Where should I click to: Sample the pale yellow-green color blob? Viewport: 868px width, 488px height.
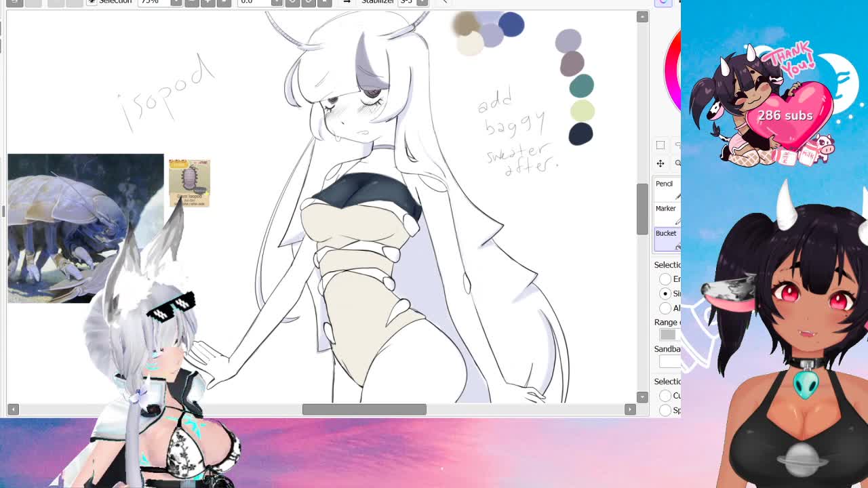(583, 110)
